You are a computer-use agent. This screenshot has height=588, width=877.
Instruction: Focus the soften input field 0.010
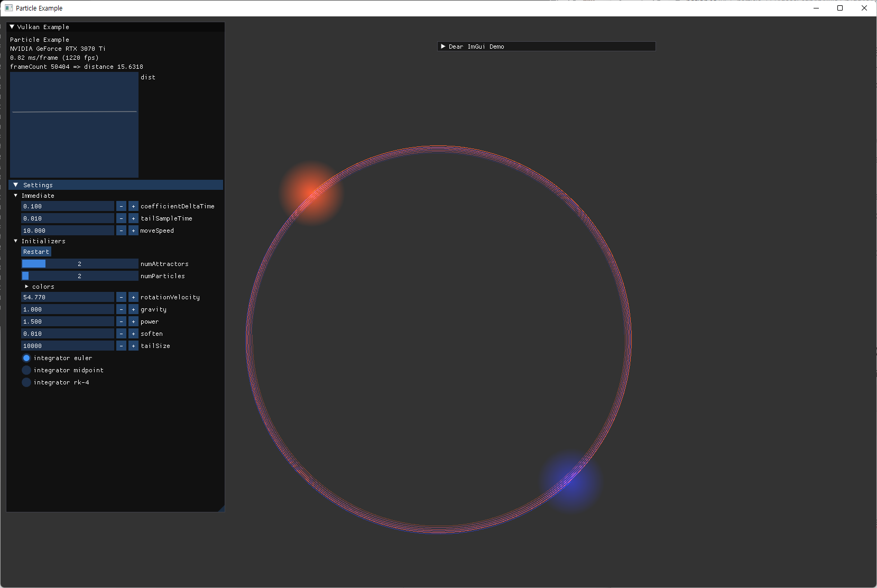tap(68, 334)
